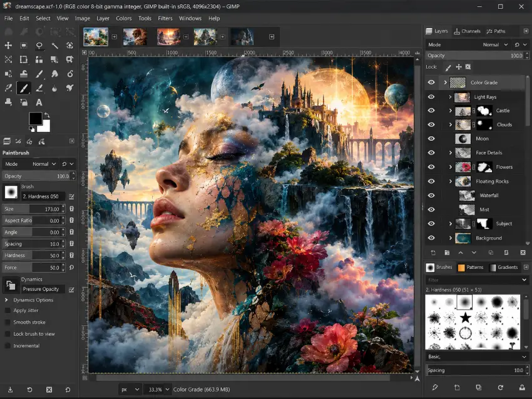Select the Rectangle Select tool

coord(24,46)
